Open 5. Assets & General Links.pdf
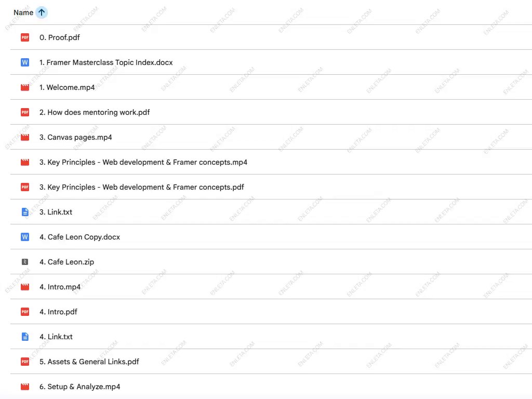Image resolution: width=532 pixels, height=399 pixels. pyautogui.click(x=89, y=362)
